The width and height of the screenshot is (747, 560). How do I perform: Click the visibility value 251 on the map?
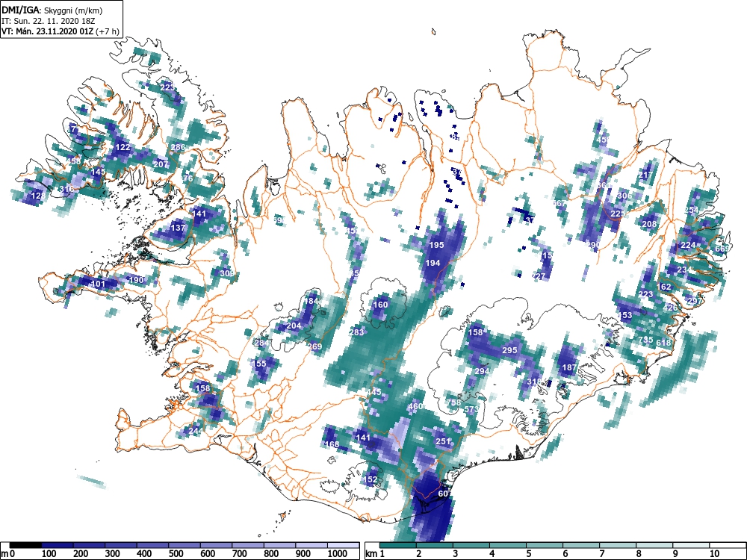point(443,441)
